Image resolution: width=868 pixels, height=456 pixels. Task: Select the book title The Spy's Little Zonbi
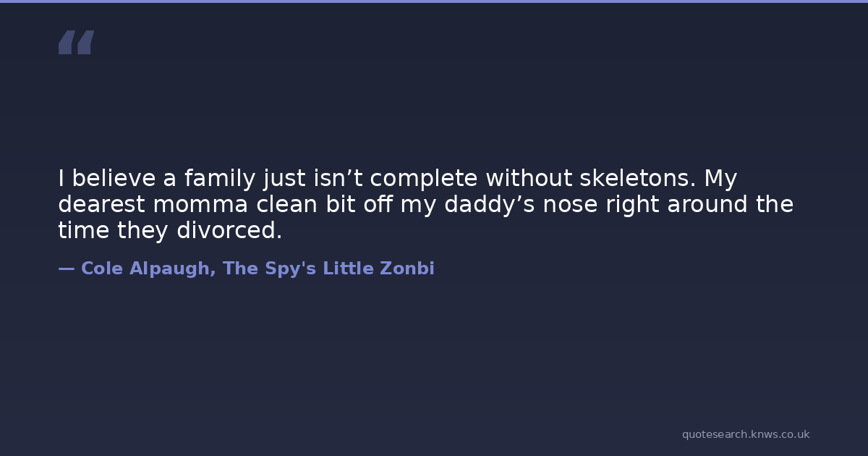328,269
